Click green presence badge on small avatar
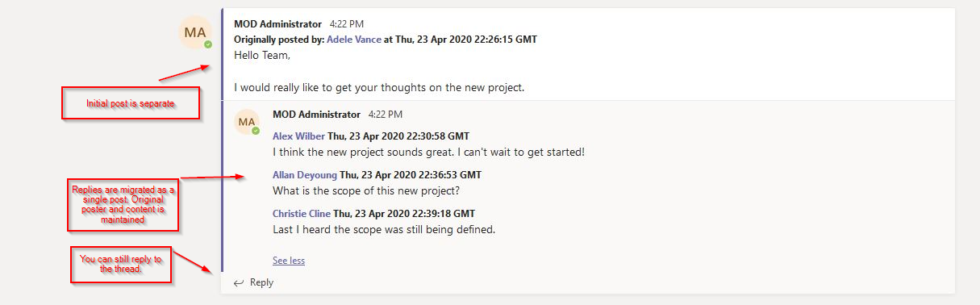 tap(256, 130)
